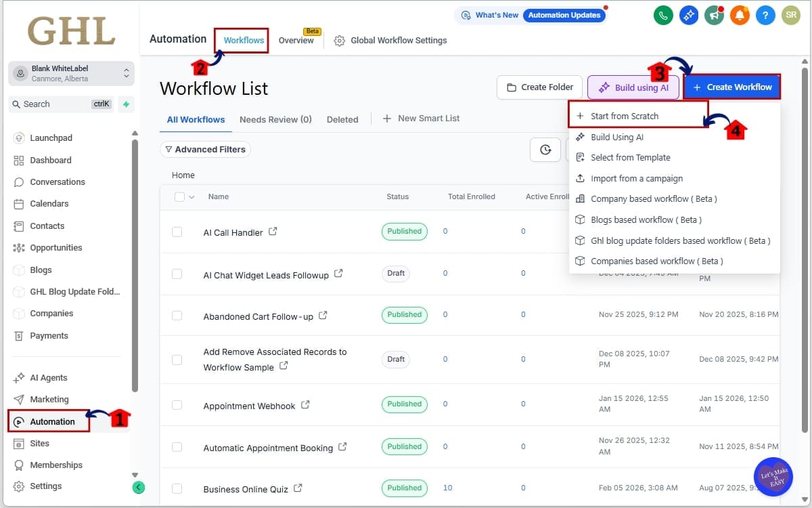Open the Automation Updates link
Screen dimensions: 812x508
tap(564, 14)
